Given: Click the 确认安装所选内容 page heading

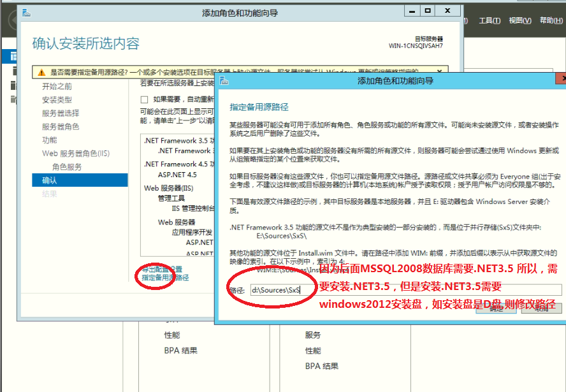Looking at the screenshot, I should coord(86,44).
